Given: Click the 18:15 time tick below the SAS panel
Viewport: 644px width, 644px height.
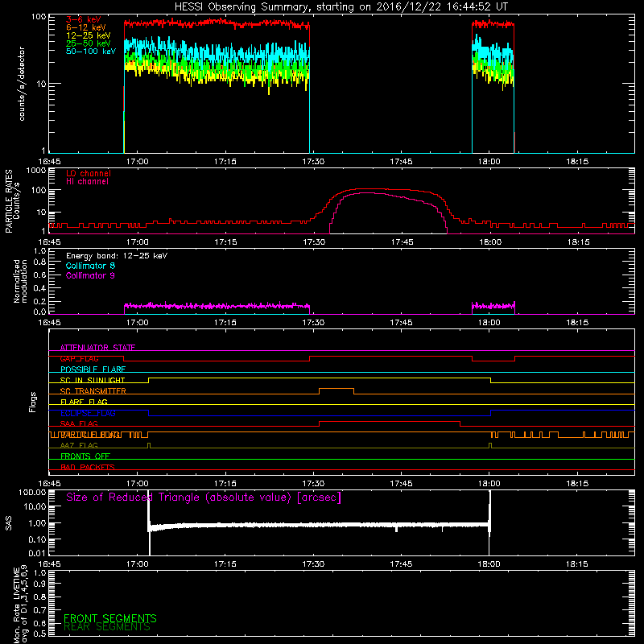Looking at the screenshot, I should point(577,564).
